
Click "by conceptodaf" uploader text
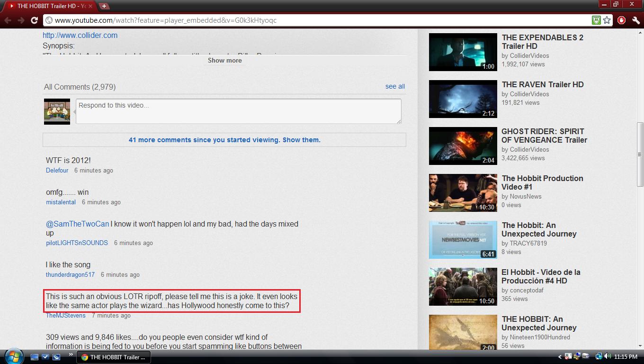(523, 290)
